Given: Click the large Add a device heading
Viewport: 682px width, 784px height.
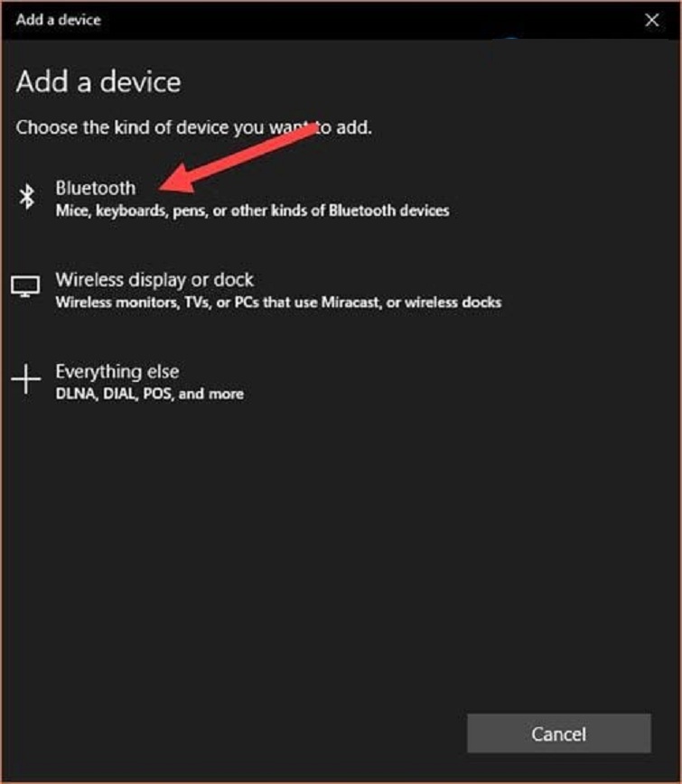Looking at the screenshot, I should tap(98, 82).
